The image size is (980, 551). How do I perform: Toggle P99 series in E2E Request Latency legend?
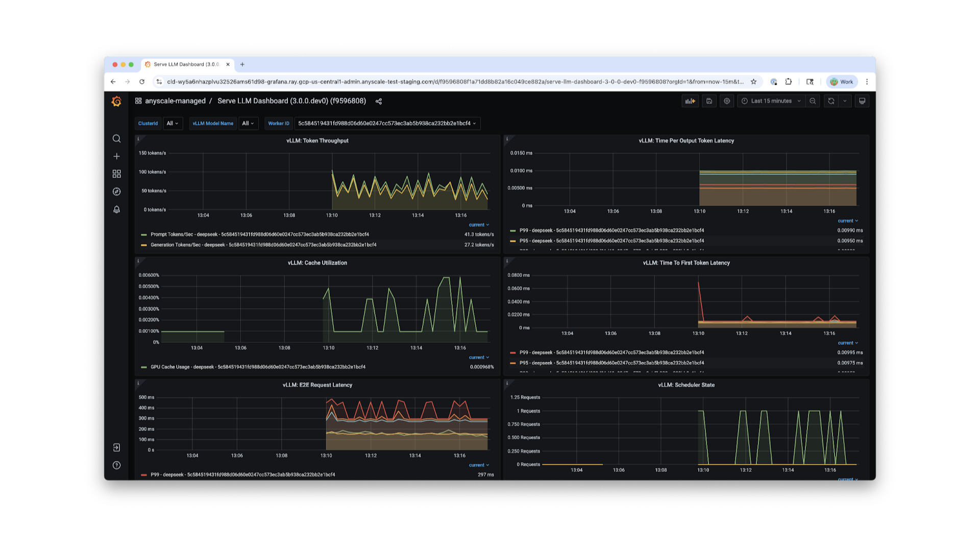pos(243,474)
